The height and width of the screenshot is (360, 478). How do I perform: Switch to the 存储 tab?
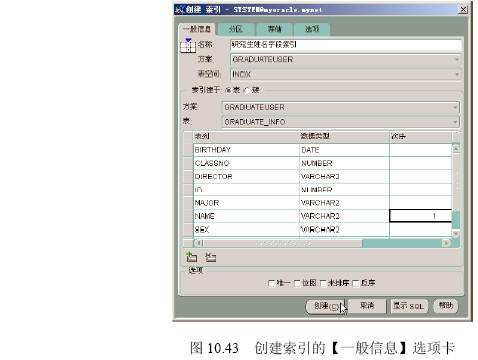tap(274, 29)
